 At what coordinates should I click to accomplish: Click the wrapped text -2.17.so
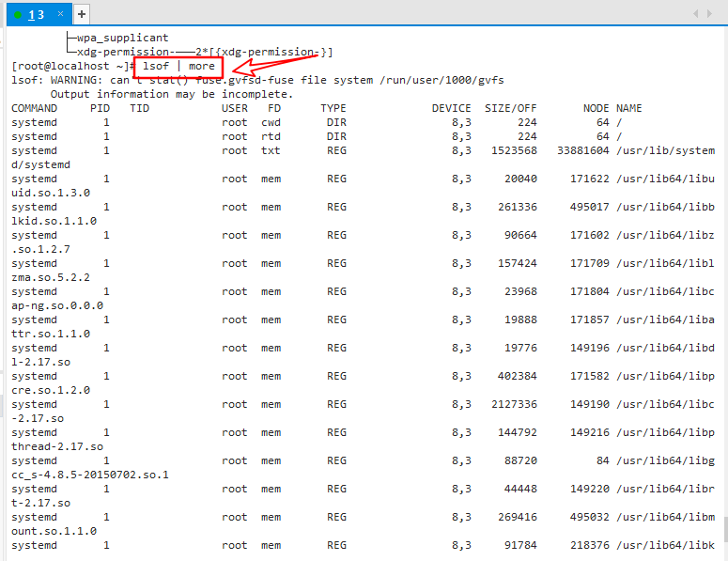pyautogui.click(x=38, y=418)
